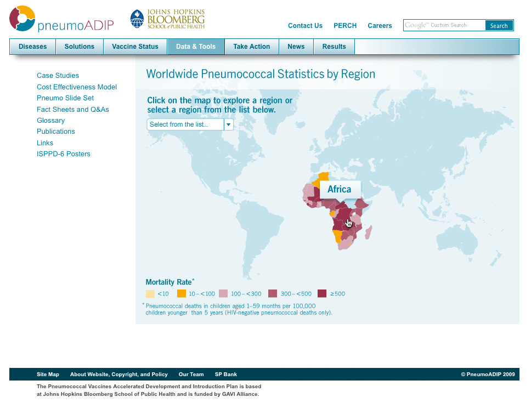Click the Johns Hopkins Bloomberg School logo

(x=167, y=19)
